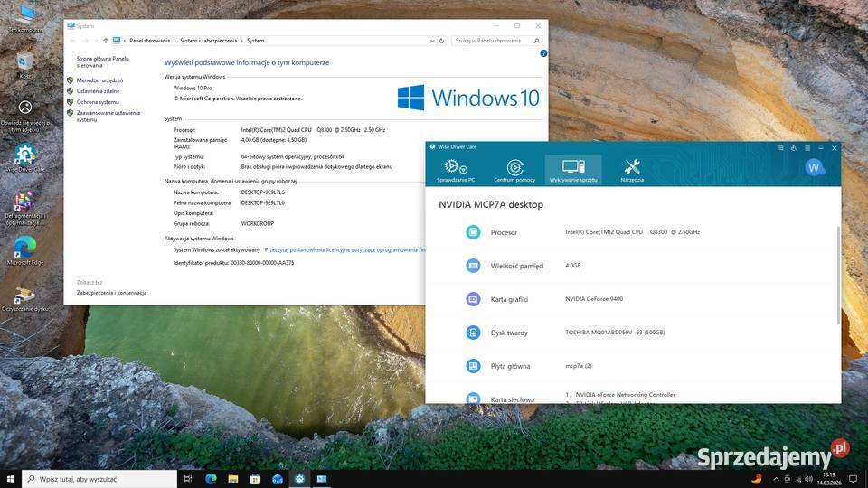
Task: Click 'TOSHIBA MQ01ABD050V' disk value text
Action: (x=615, y=333)
